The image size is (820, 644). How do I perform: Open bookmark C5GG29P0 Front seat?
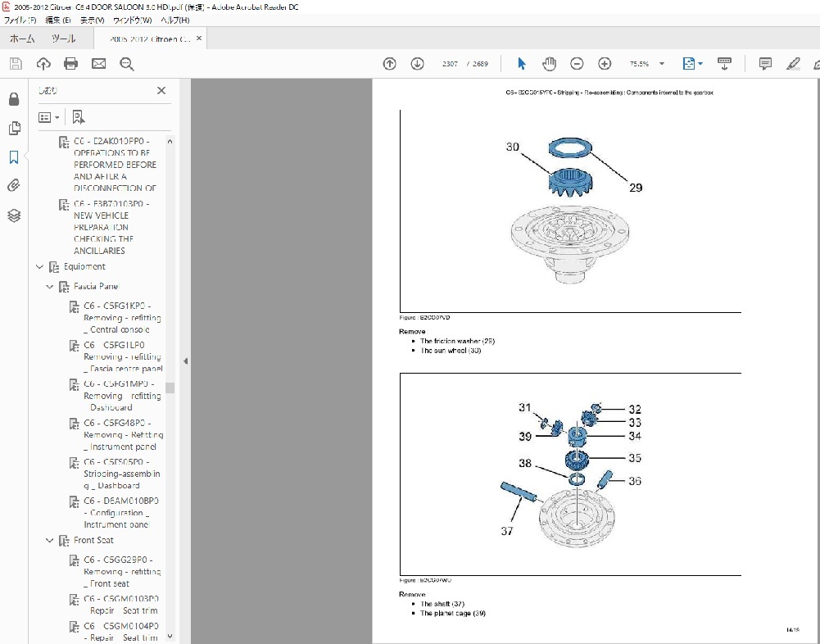122,572
